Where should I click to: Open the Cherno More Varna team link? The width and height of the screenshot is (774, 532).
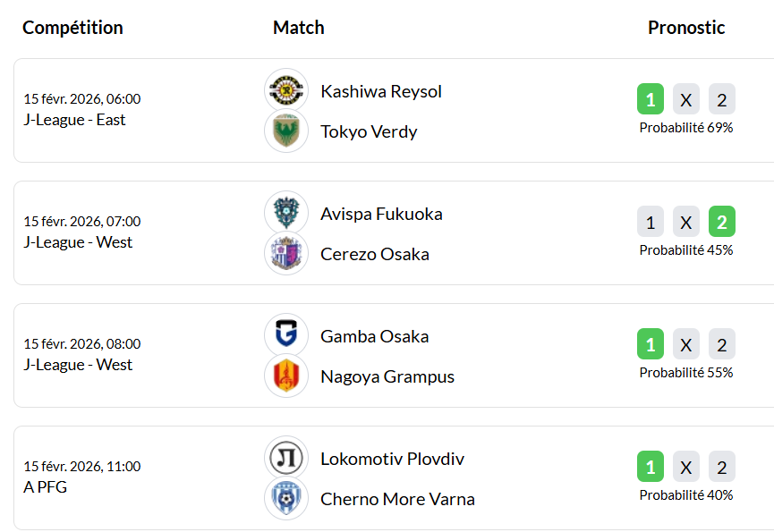(x=397, y=499)
